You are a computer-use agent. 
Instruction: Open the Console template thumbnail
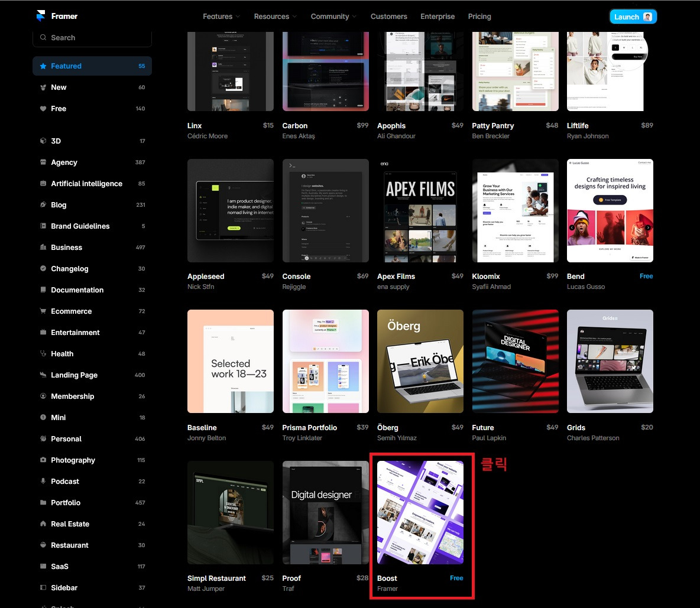coord(325,210)
